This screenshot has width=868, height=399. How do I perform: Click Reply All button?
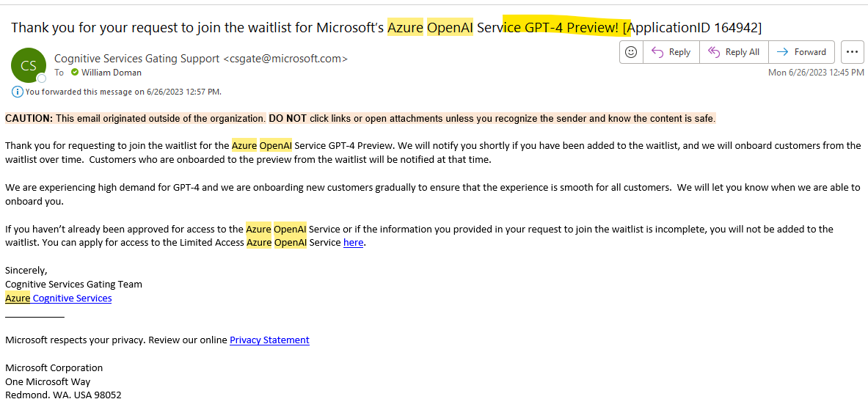click(x=734, y=52)
